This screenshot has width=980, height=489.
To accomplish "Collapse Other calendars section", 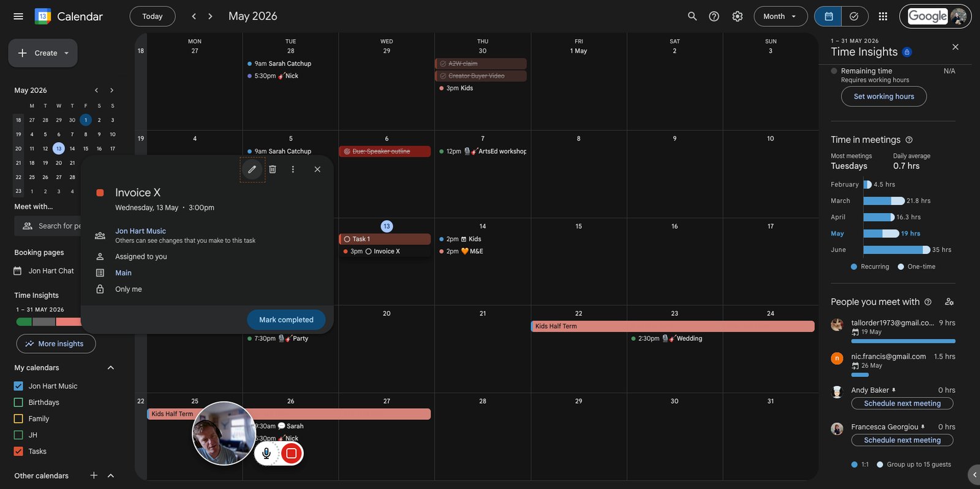I will point(111,476).
